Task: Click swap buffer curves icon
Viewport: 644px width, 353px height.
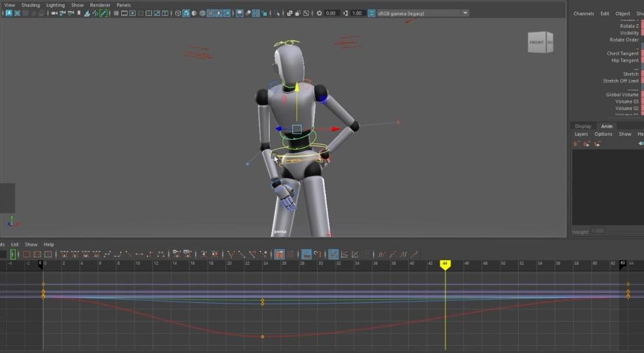Action: tap(215, 254)
